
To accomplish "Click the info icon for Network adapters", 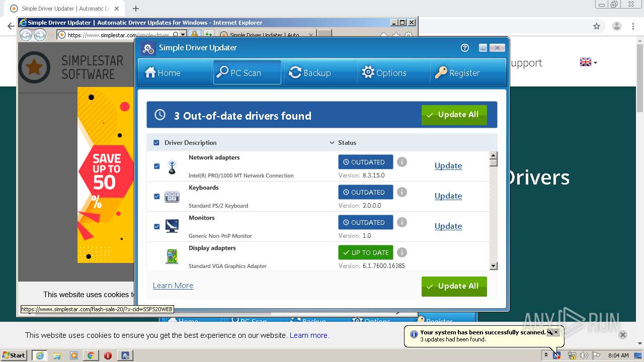I will click(x=401, y=162).
